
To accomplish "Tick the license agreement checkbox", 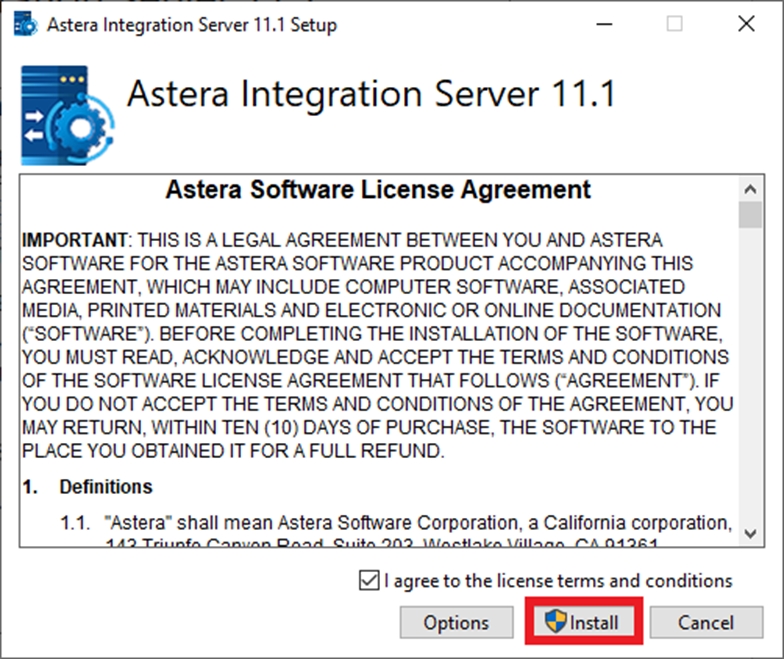I will 369,581.
